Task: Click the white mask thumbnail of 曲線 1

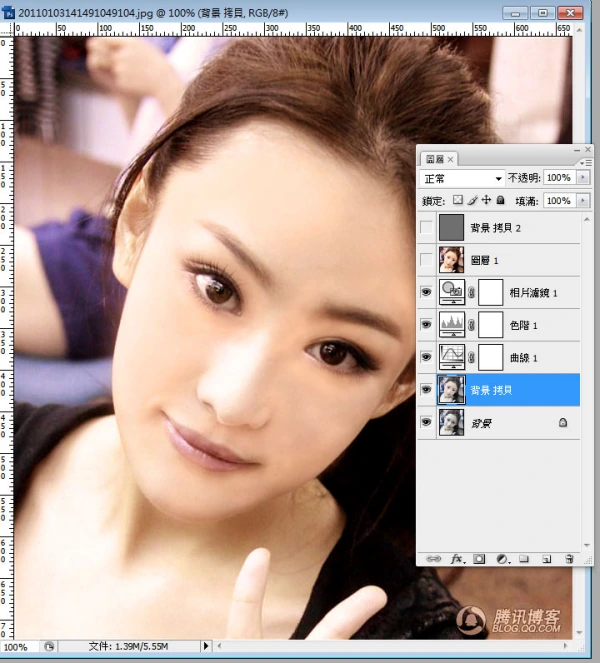Action: click(x=490, y=357)
